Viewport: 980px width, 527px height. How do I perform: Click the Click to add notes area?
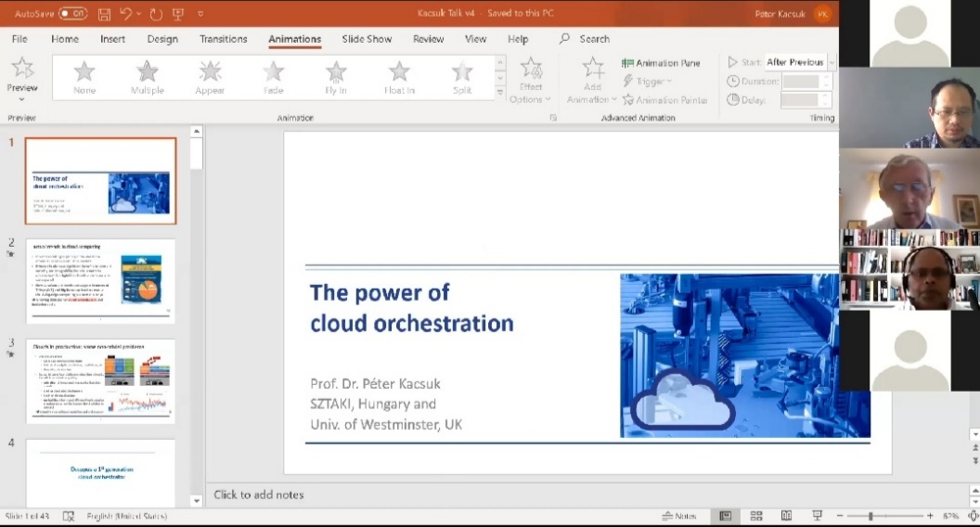click(x=259, y=495)
